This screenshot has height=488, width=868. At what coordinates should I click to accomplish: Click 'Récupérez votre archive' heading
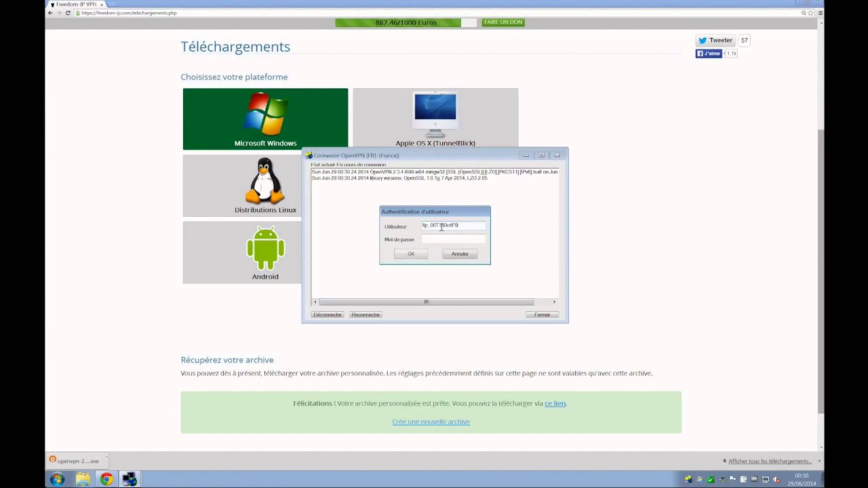tap(227, 360)
